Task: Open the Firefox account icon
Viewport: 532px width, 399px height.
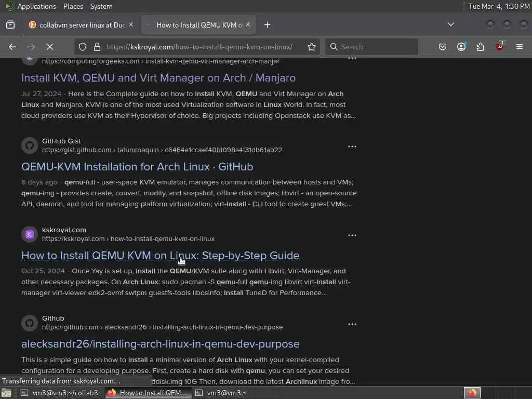Action: pyautogui.click(x=461, y=47)
